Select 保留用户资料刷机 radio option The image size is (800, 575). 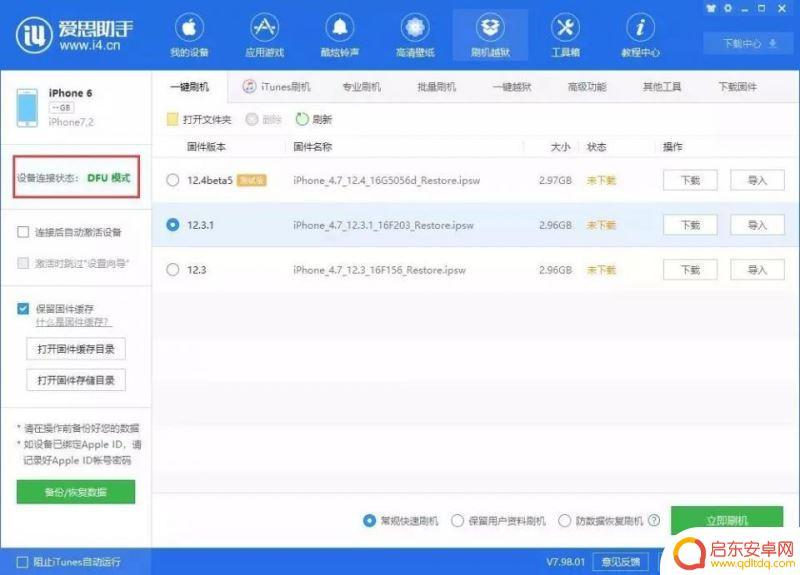[457, 520]
